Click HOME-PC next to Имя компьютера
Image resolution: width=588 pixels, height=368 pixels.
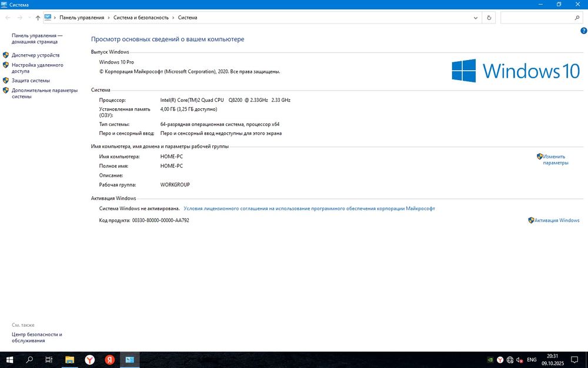[171, 157]
